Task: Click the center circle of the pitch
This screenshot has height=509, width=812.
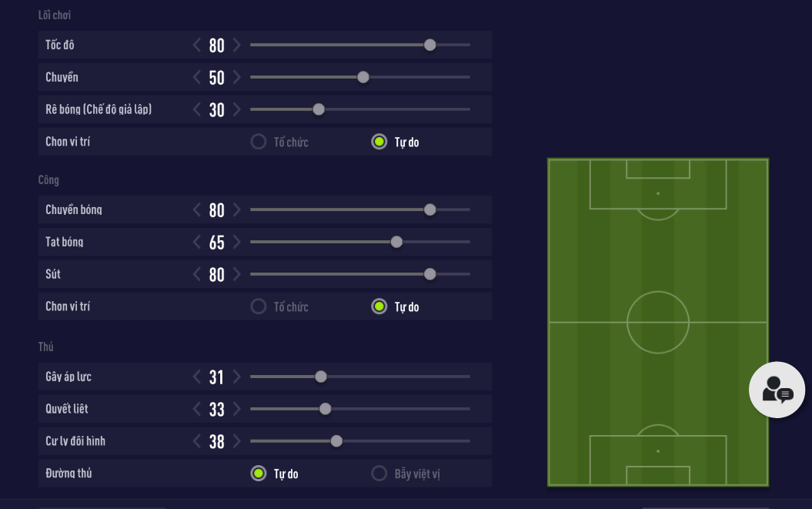Action: (658, 322)
